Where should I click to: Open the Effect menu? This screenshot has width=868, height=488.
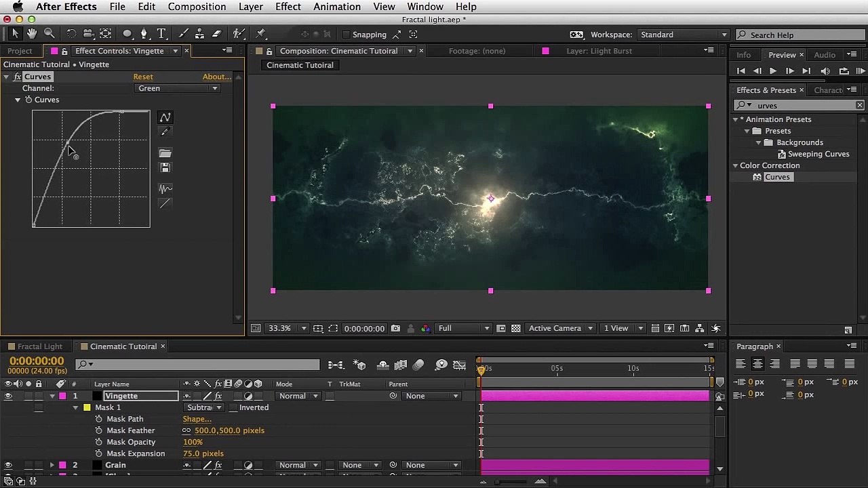[x=288, y=7]
